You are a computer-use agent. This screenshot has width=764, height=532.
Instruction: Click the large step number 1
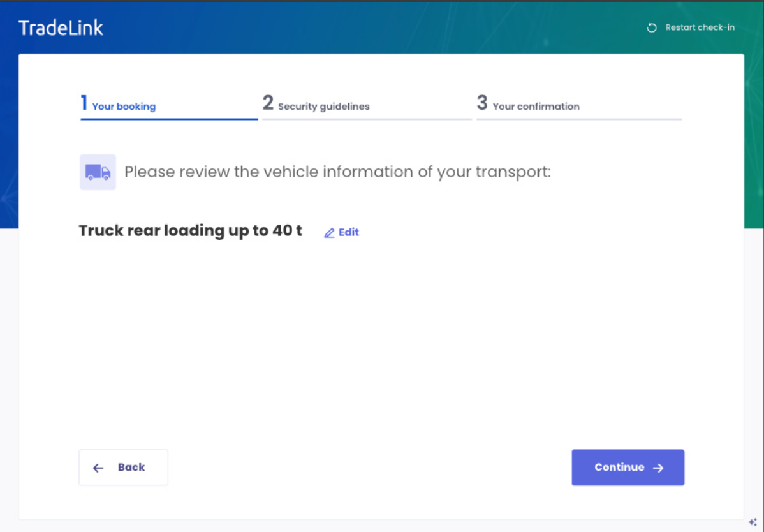tap(84, 103)
